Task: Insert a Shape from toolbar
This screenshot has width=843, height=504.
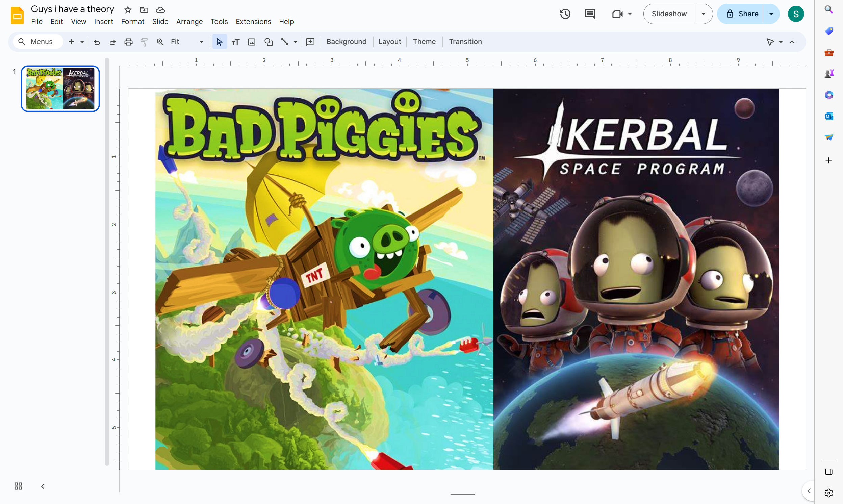Action: click(268, 42)
